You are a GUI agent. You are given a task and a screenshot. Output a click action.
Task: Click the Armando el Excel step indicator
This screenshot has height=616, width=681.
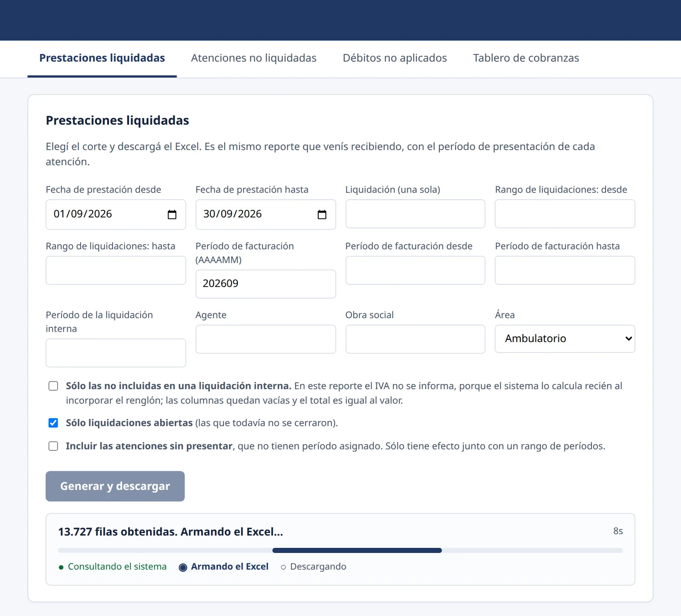224,567
